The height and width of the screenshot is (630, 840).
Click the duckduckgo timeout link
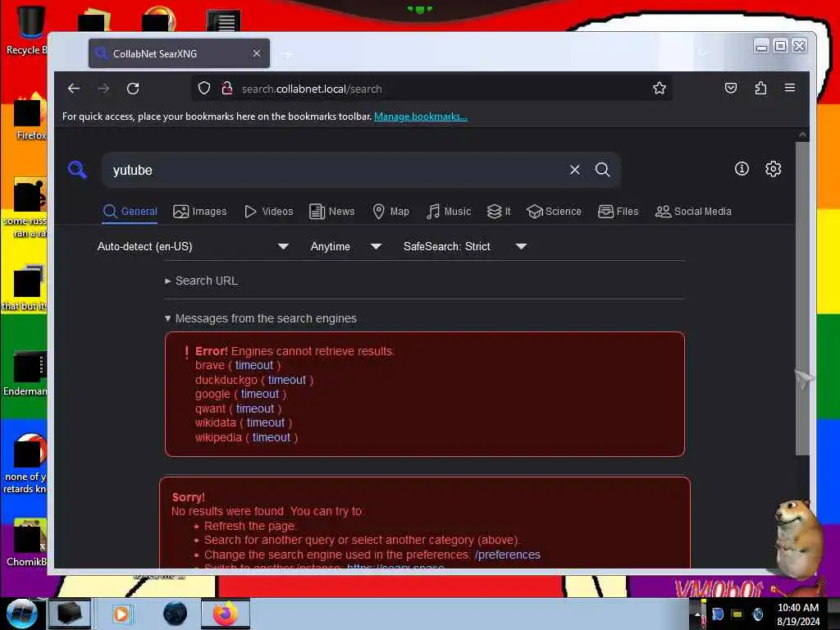pos(286,380)
